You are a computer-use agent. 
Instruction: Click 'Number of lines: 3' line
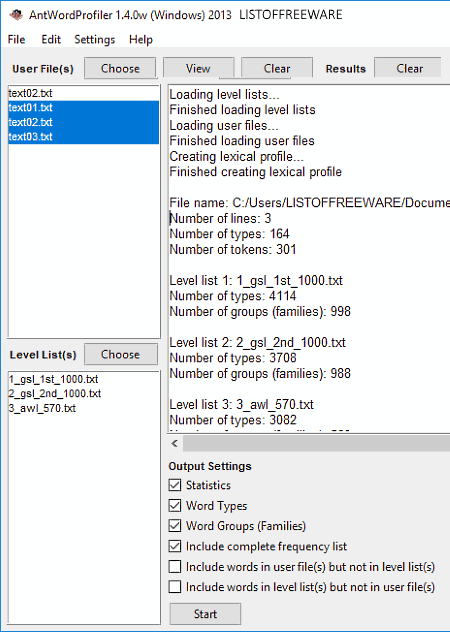click(220, 218)
